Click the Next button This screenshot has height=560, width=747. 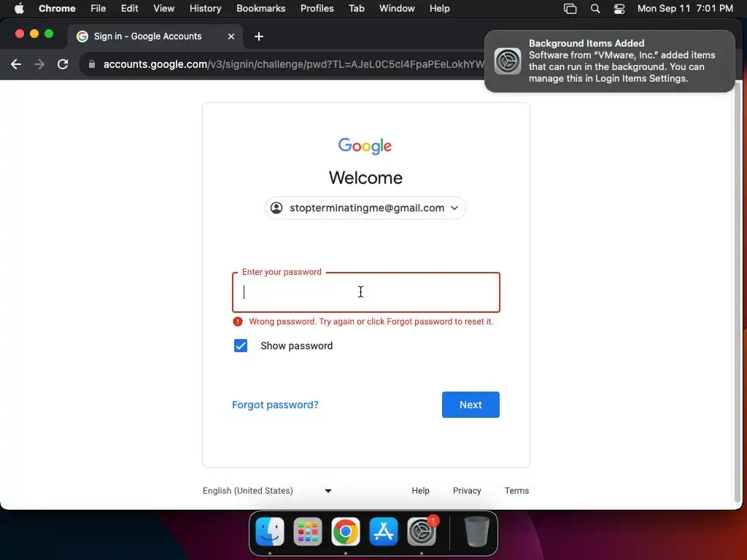471,405
